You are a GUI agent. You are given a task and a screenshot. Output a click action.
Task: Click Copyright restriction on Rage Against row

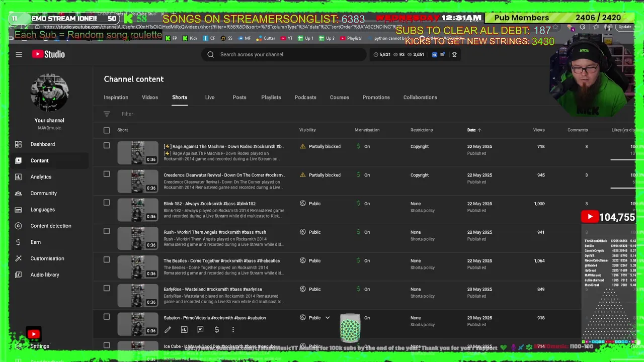tap(420, 147)
